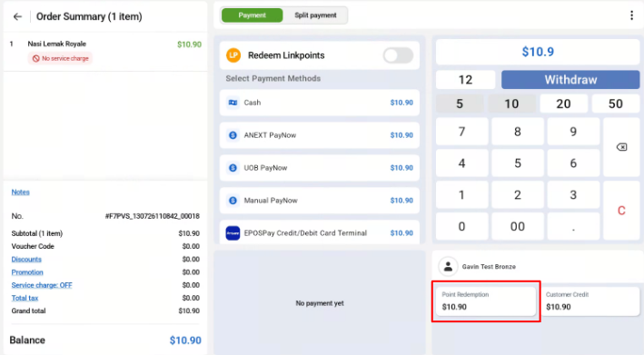Click the Subtotal (1 item) label
The width and height of the screenshot is (644, 355).
click(37, 233)
